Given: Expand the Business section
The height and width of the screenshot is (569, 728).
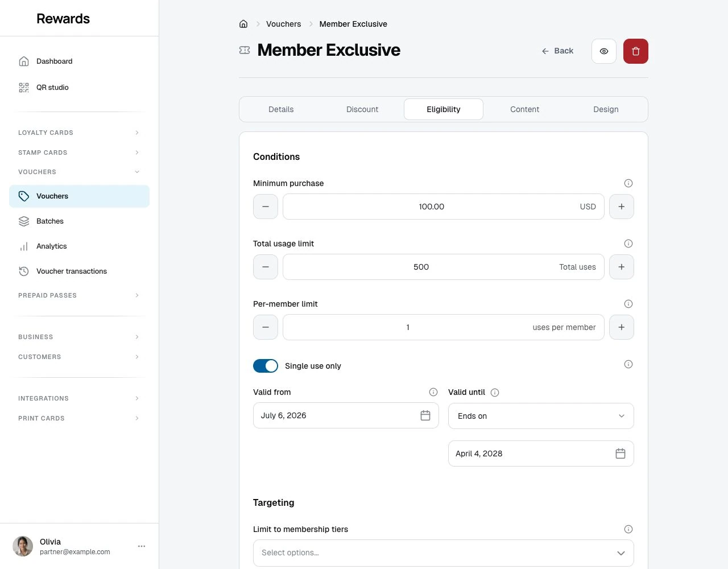Looking at the screenshot, I should [x=79, y=337].
